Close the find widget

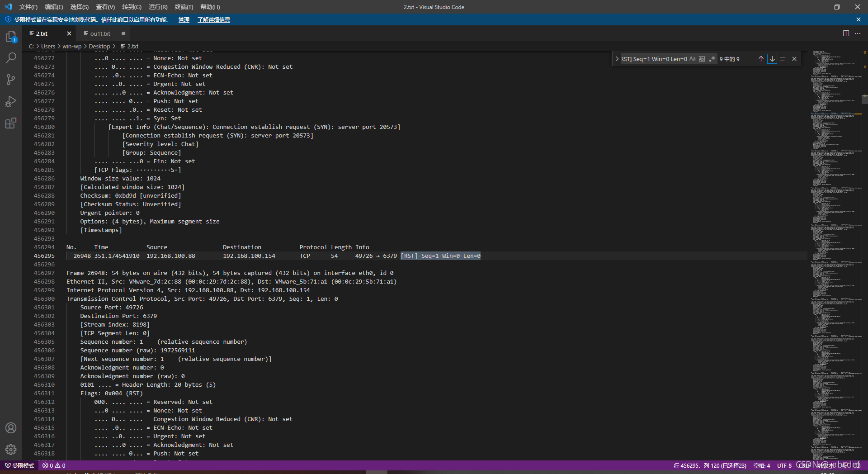[794, 59]
